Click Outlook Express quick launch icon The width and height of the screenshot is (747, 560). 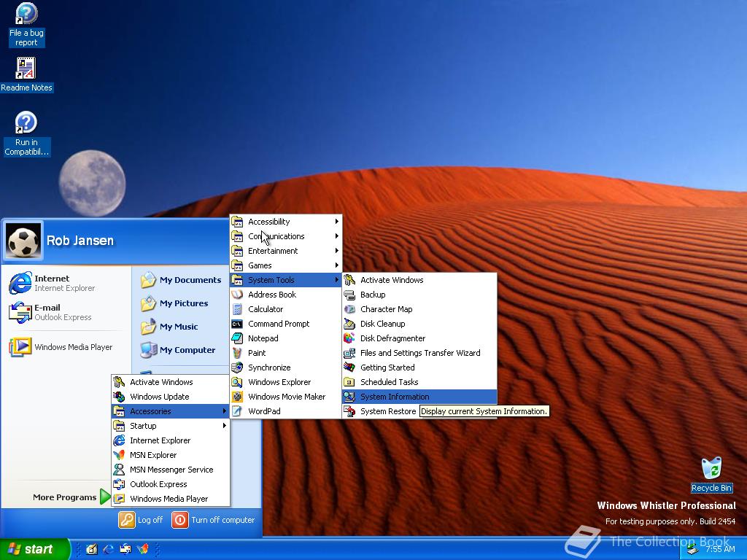coord(125,549)
